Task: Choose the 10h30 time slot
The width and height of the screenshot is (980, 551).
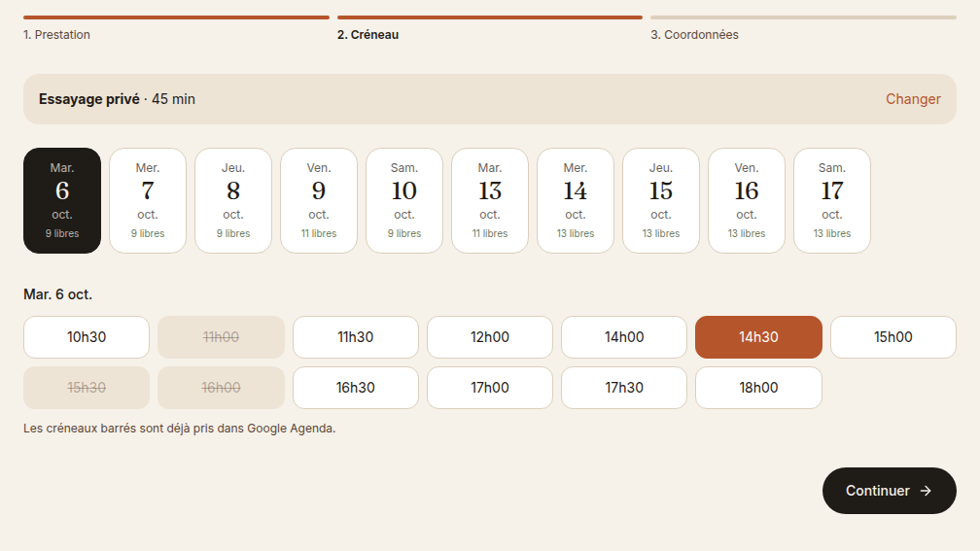Action: (x=87, y=337)
